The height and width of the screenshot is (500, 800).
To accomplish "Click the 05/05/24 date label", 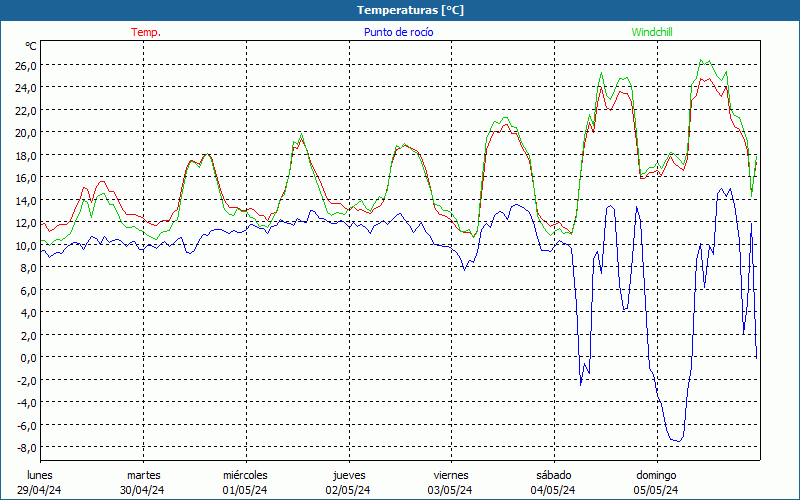I will click(x=656, y=490).
